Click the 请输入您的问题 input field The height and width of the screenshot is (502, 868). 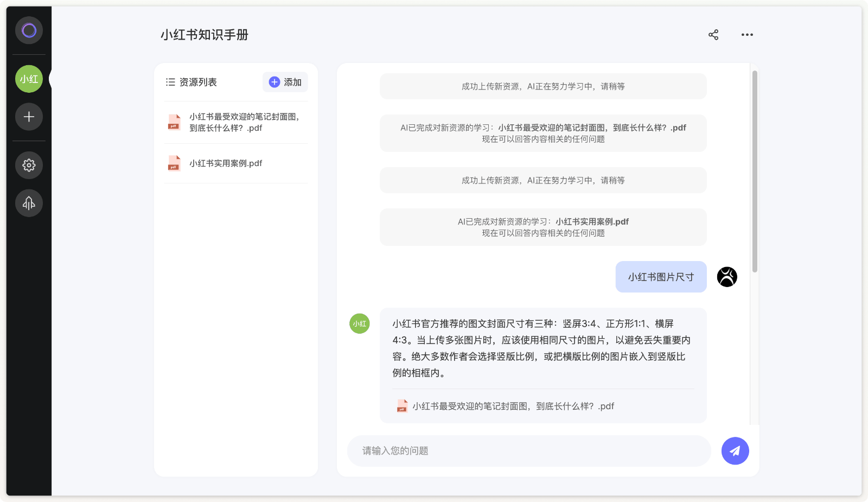(x=529, y=451)
